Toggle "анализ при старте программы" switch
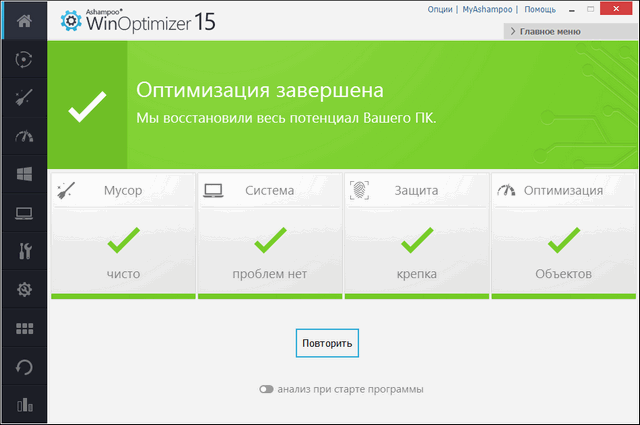This screenshot has width=640, height=425. click(x=266, y=389)
